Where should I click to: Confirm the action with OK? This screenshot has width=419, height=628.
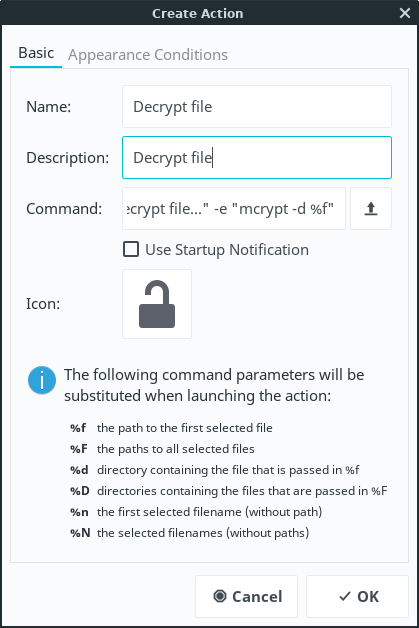pos(357,596)
